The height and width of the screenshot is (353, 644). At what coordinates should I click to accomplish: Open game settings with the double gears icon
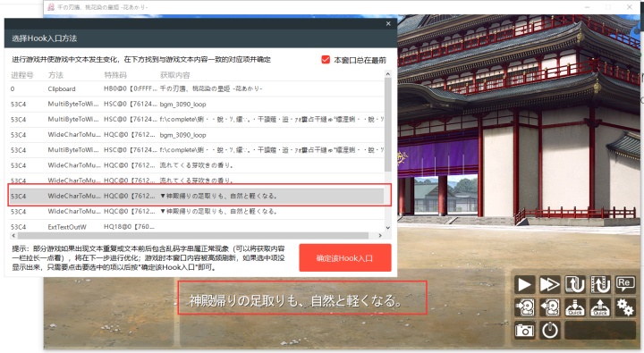(624, 307)
